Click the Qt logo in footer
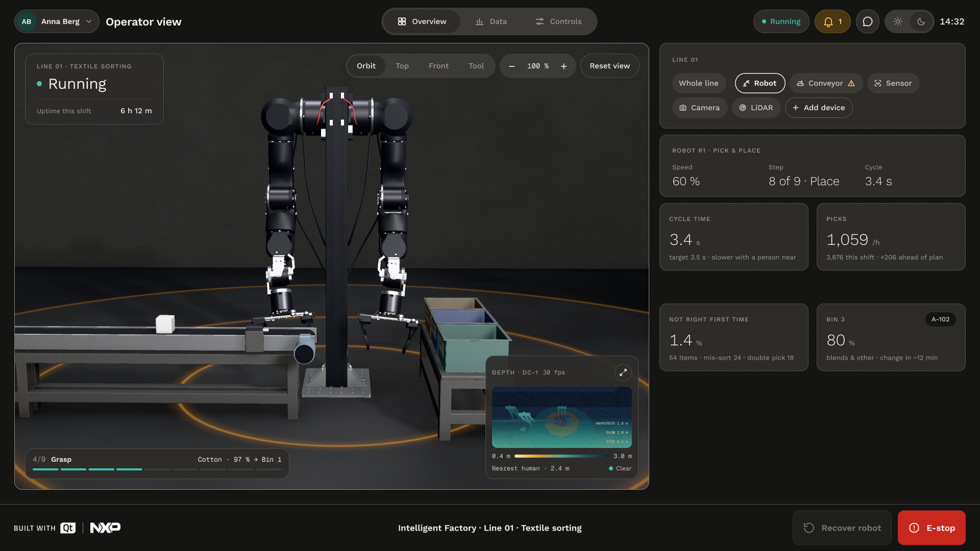This screenshot has width=980, height=551. [x=68, y=528]
